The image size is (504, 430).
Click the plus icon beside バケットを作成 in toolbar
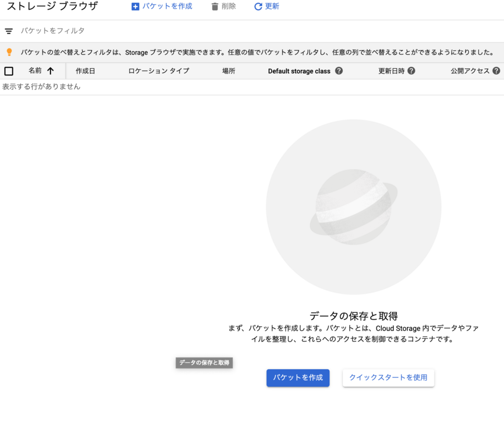[x=135, y=7]
